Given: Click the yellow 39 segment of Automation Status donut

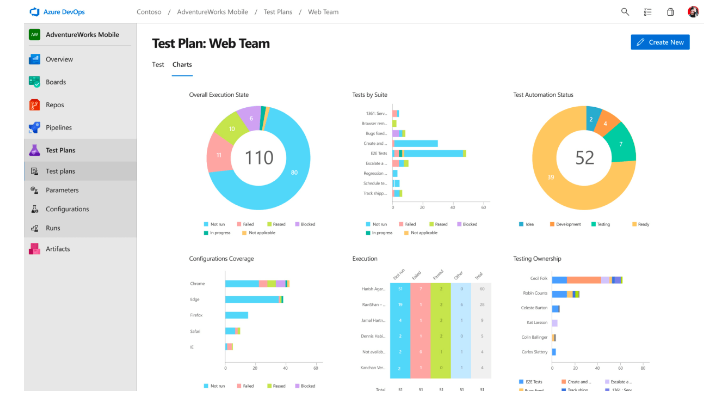Looking at the screenshot, I should point(550,177).
